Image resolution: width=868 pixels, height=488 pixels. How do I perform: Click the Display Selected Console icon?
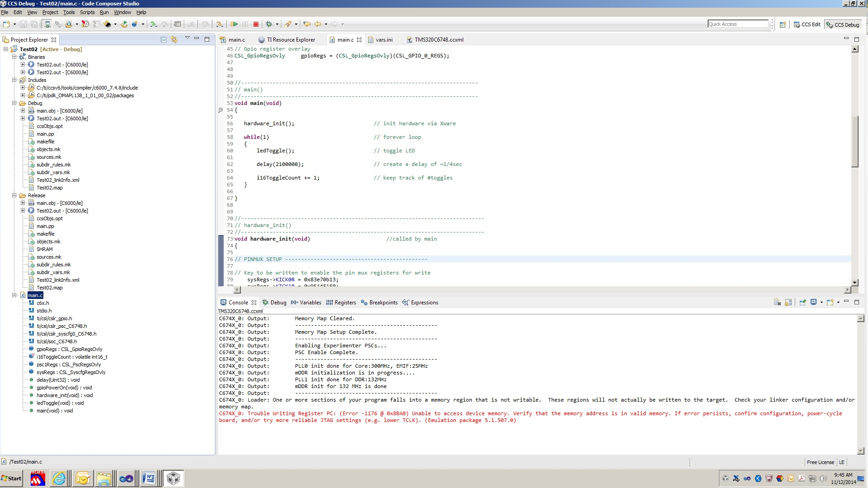point(814,302)
